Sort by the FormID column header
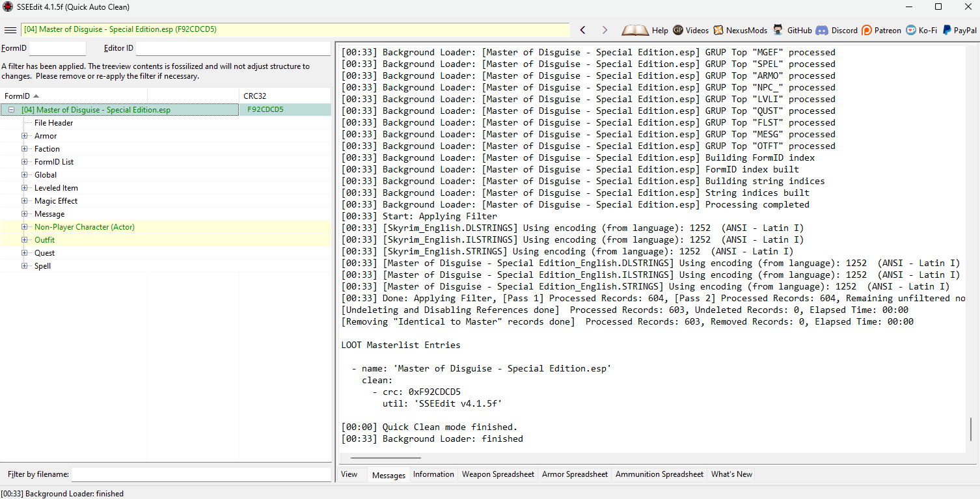This screenshot has height=499, width=980. pyautogui.click(x=74, y=96)
